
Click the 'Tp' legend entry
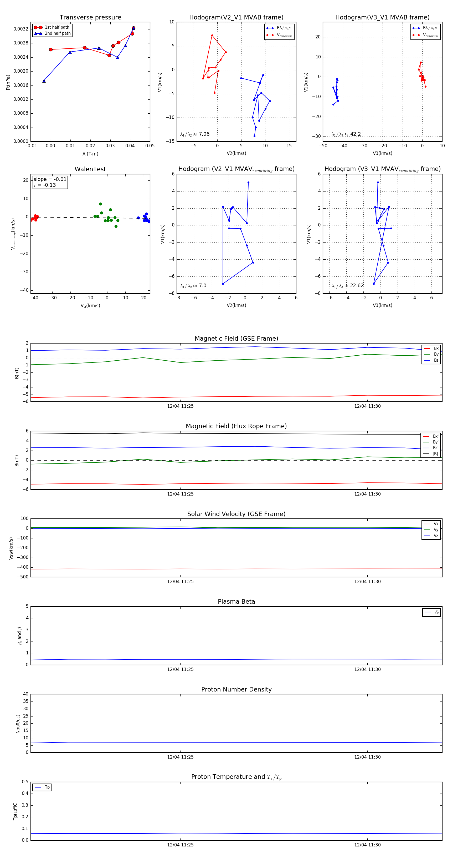tap(42, 788)
